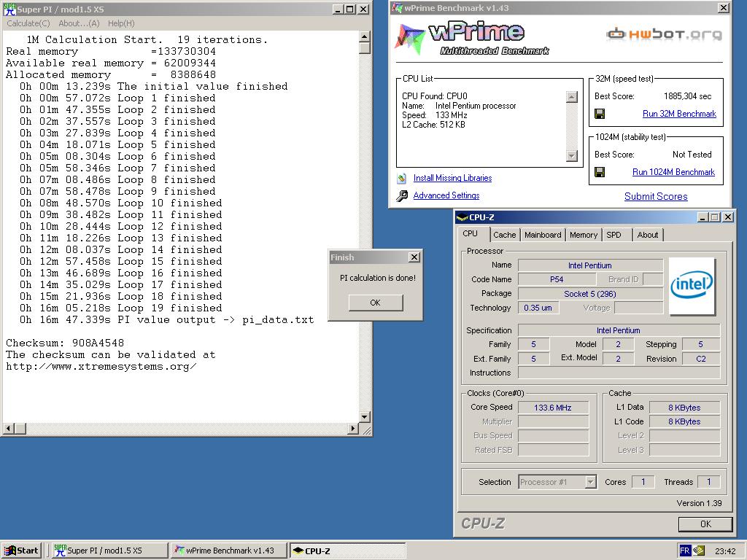Click Run 1024M Benchmark link
The height and width of the screenshot is (560, 747).
pos(673,172)
